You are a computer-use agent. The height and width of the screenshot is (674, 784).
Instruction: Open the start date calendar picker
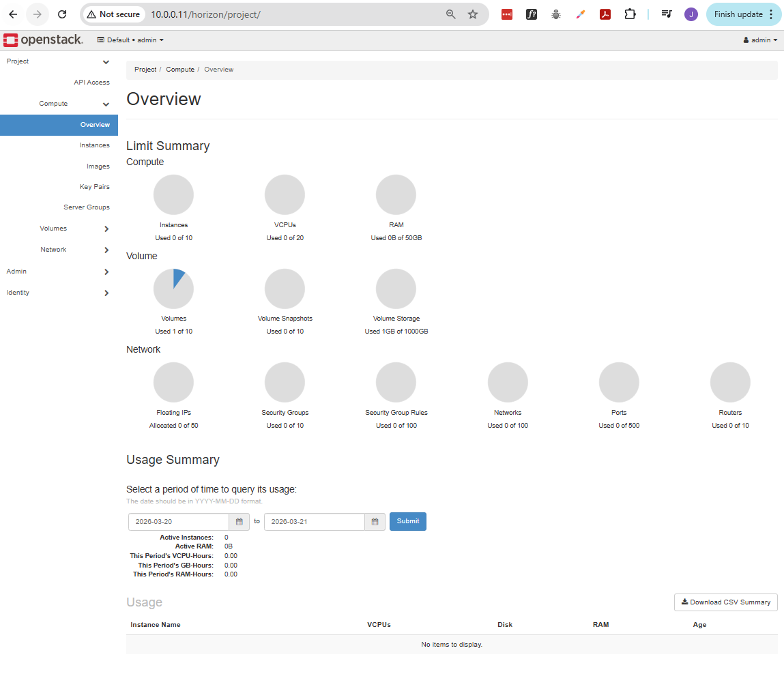tap(239, 522)
